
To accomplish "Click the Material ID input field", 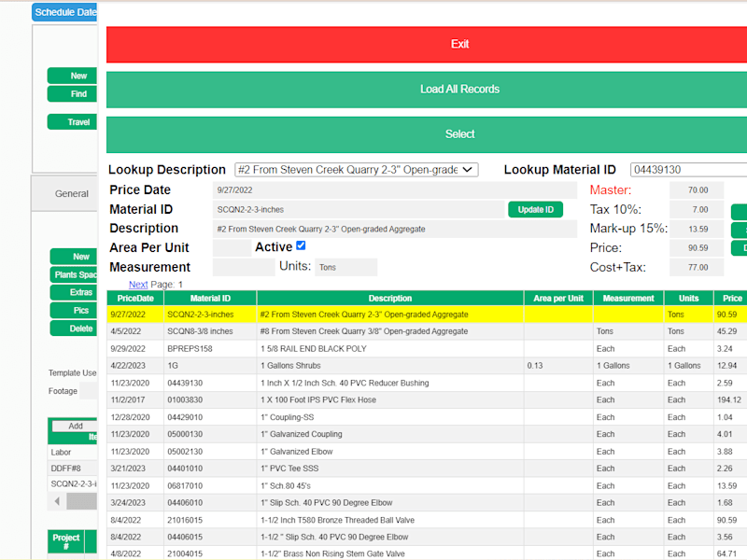I will click(x=359, y=209).
